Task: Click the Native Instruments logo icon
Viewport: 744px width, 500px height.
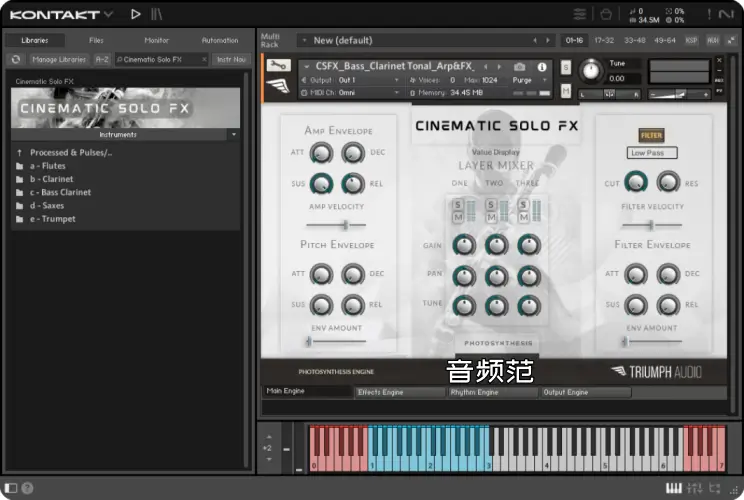Action: (726, 14)
